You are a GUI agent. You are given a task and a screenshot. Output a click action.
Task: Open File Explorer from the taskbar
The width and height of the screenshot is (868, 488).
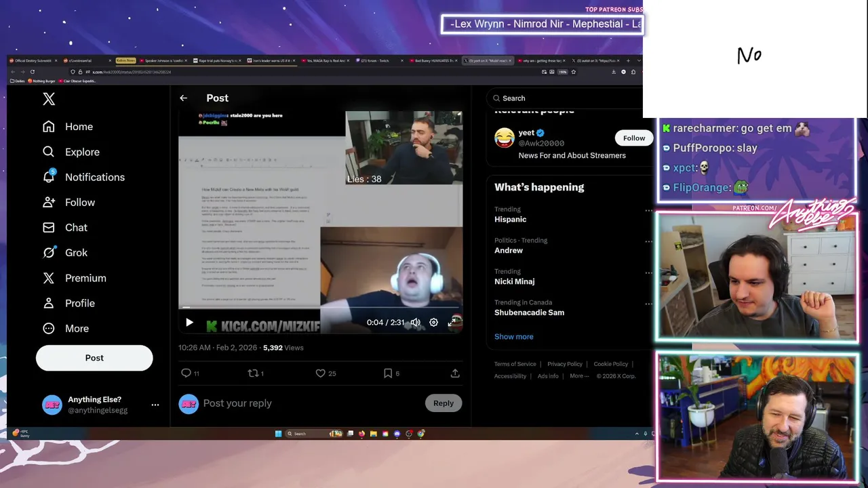373,434
